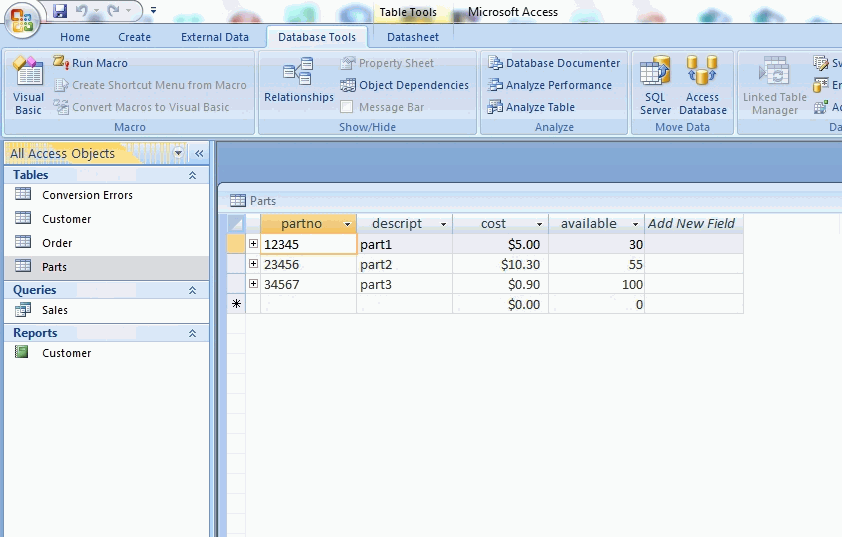The height and width of the screenshot is (537, 842).
Task: Launch the Database Documenter
Action: [x=554, y=63]
